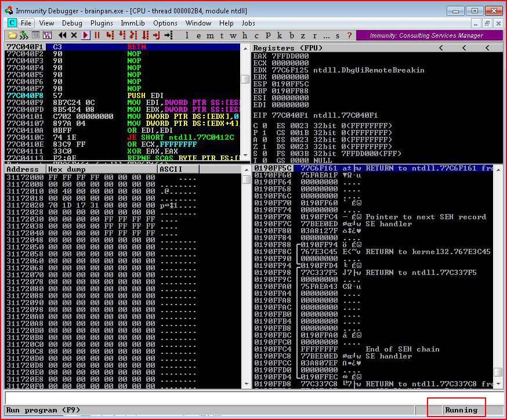Click stack pane scrollbar thumb
The height and width of the screenshot is (420, 507).
tap(498, 372)
